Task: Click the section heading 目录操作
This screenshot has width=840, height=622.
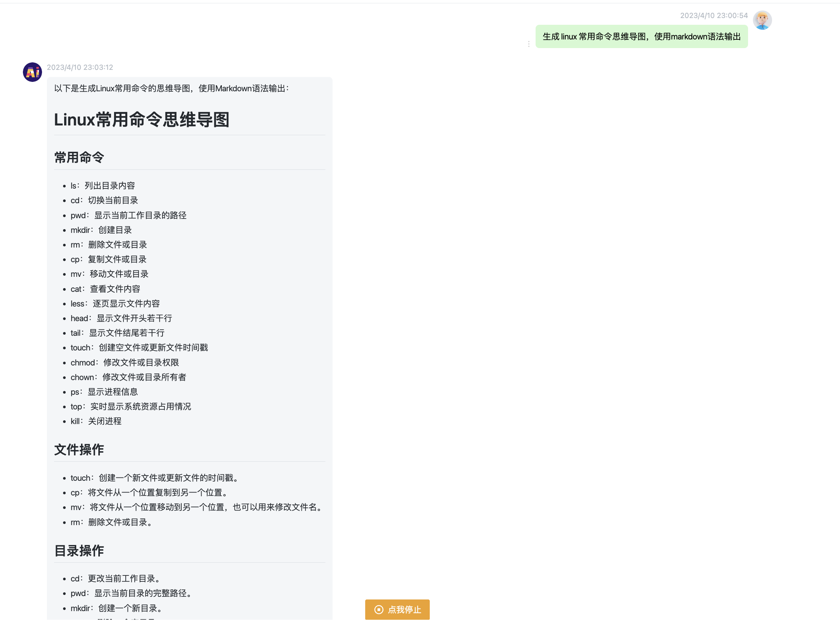Action: tap(79, 550)
